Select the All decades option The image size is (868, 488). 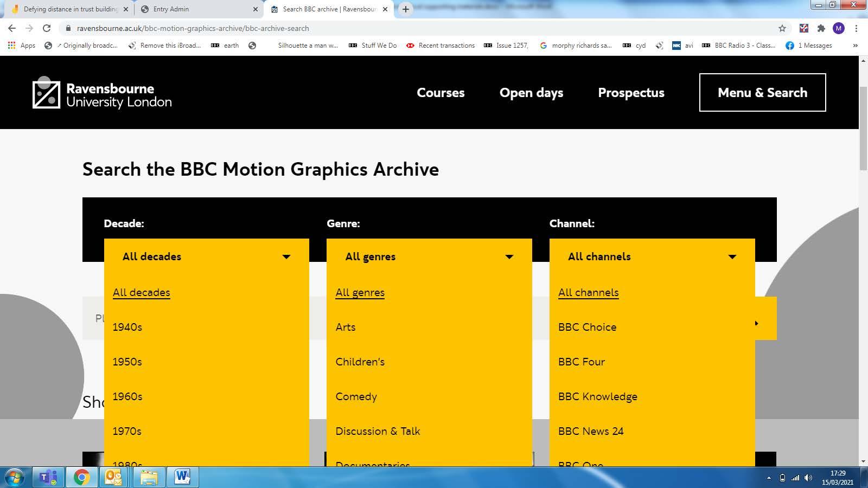[141, 292]
